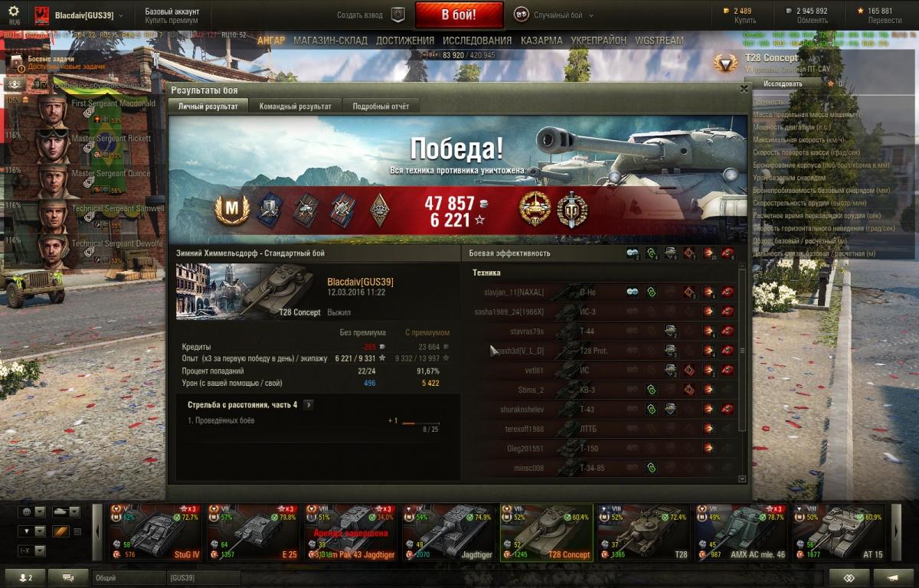Click the Исследовать button for T28 Concept
Image resolution: width=919 pixels, height=588 pixels.
(783, 83)
